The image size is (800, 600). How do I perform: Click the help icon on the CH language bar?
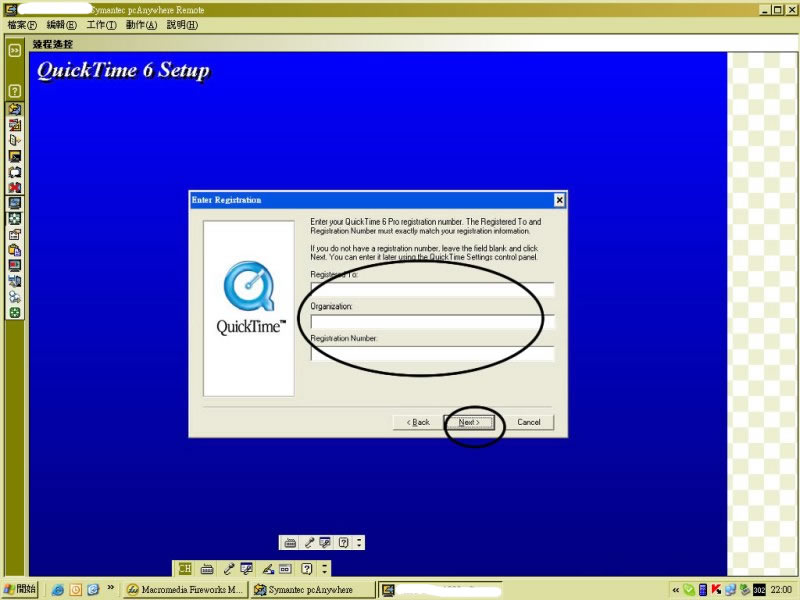306,568
